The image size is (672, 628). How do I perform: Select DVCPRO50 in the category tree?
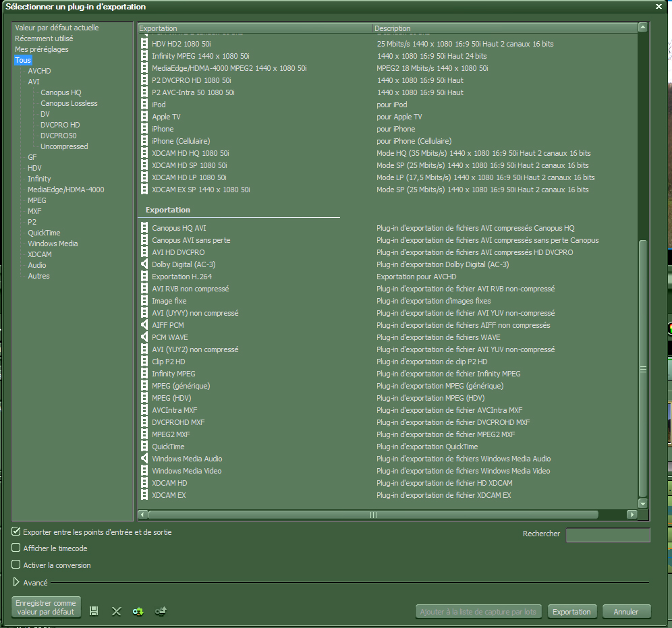[x=58, y=136]
